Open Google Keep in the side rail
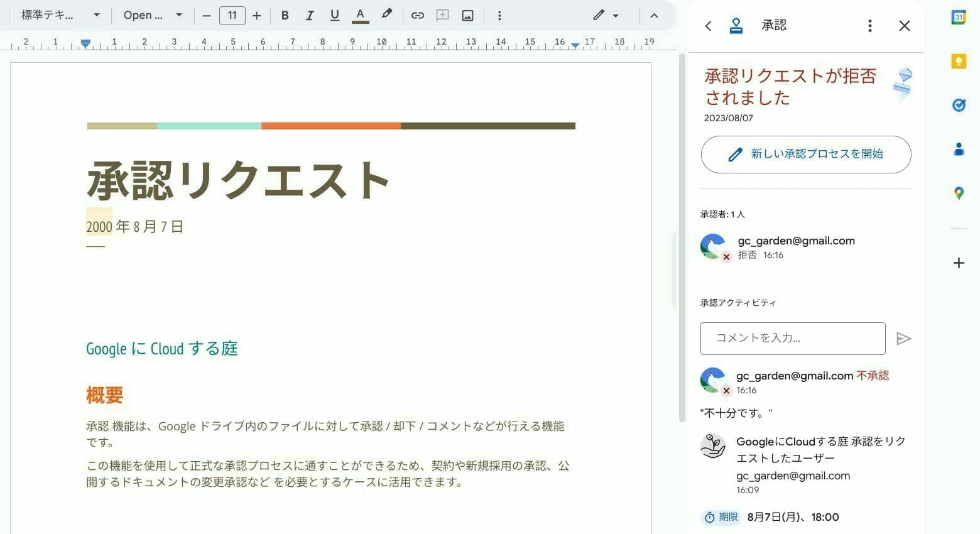The height and width of the screenshot is (534, 980). pos(959,61)
